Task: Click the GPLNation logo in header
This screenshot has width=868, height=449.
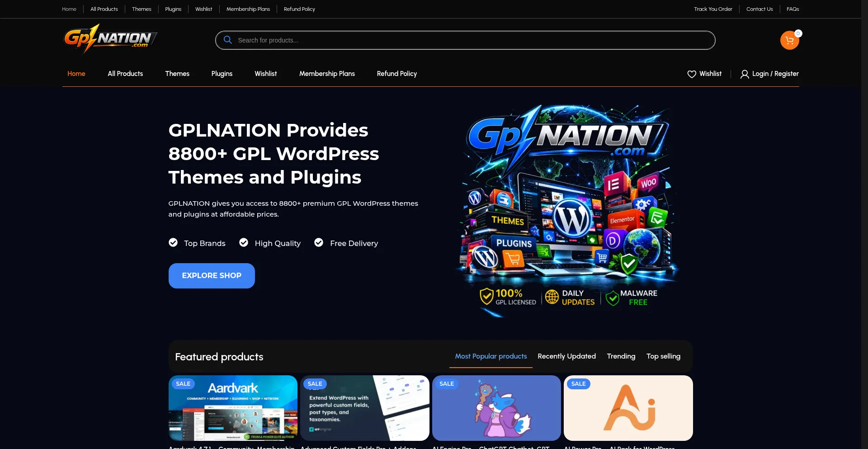Action: (x=110, y=39)
